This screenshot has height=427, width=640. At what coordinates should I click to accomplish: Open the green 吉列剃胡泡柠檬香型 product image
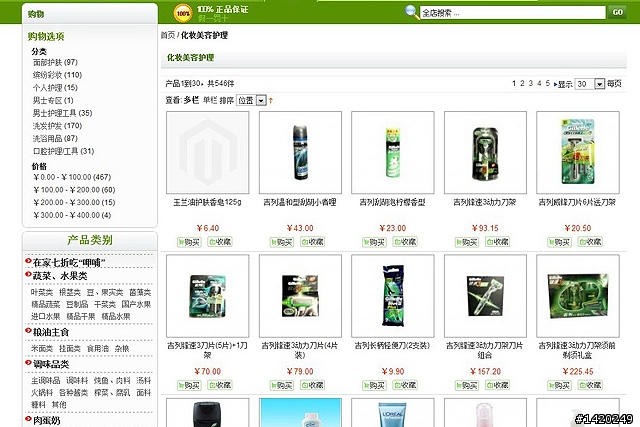click(x=393, y=152)
